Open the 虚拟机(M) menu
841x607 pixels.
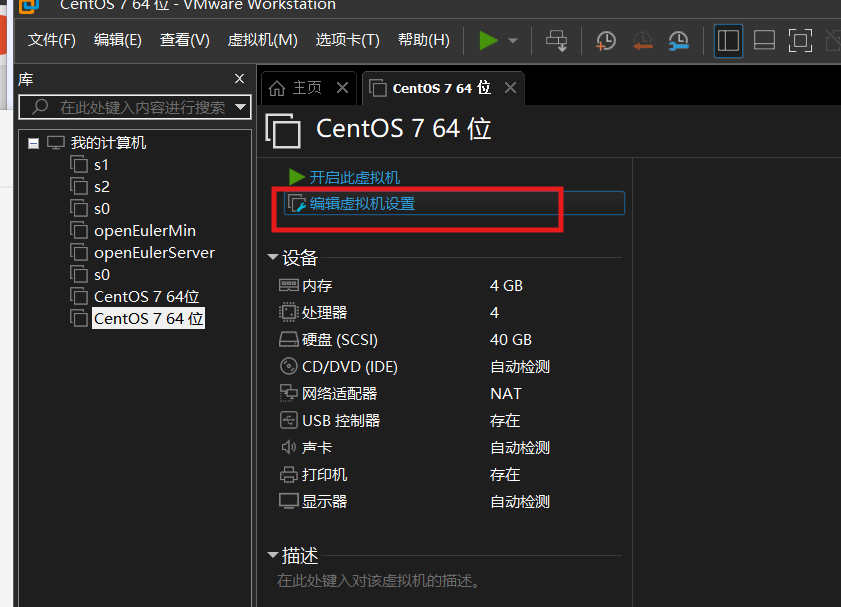point(262,40)
